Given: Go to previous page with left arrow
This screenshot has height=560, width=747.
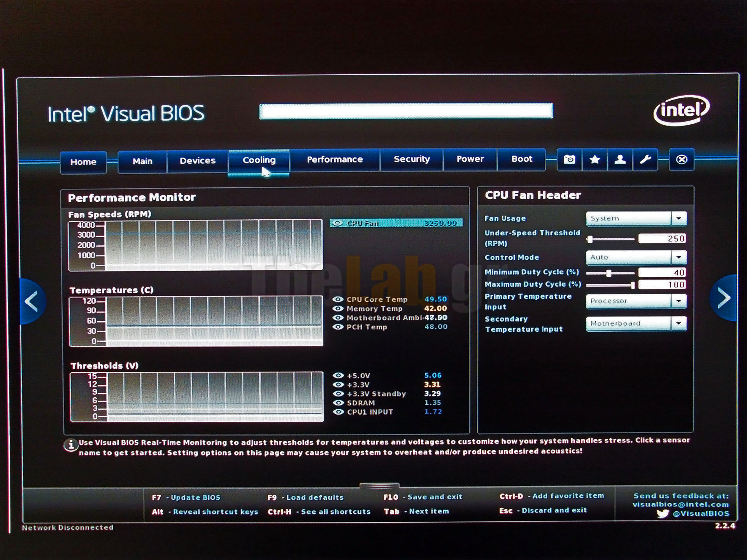Looking at the screenshot, I should pyautogui.click(x=32, y=301).
